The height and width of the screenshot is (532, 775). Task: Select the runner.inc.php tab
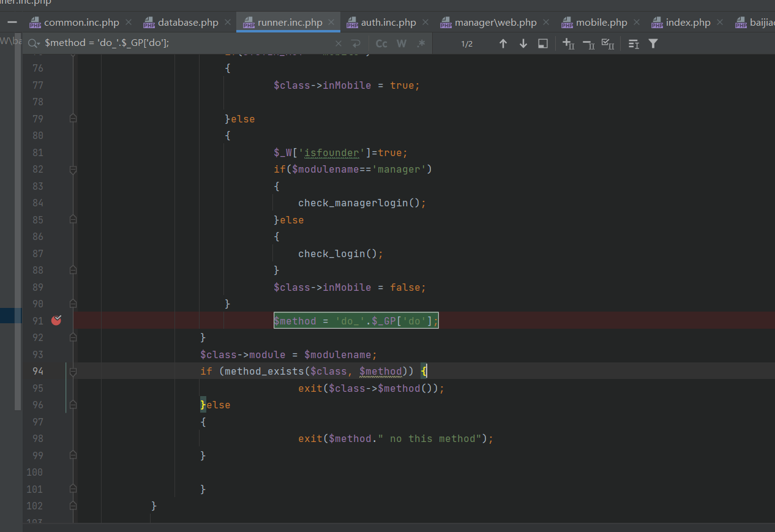point(290,22)
